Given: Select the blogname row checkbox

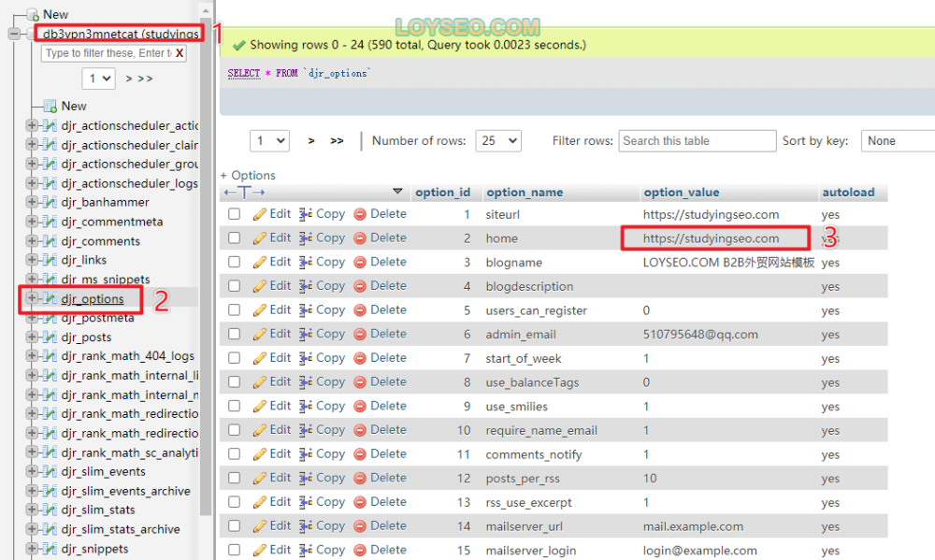Looking at the screenshot, I should (235, 262).
